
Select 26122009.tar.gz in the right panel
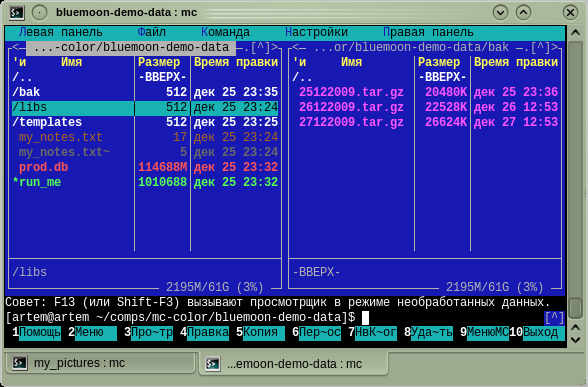click(x=425, y=107)
